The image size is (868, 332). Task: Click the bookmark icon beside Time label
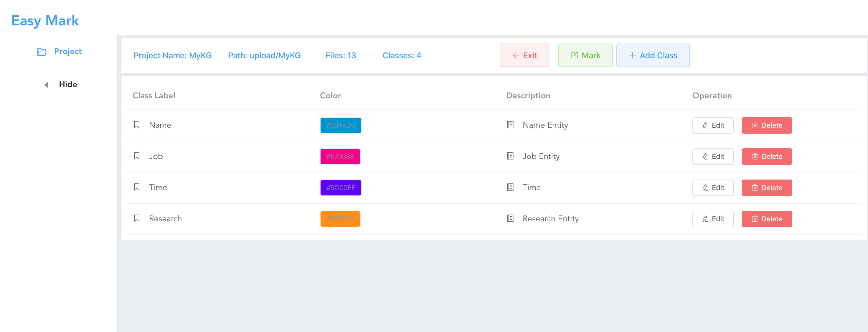[x=136, y=187]
